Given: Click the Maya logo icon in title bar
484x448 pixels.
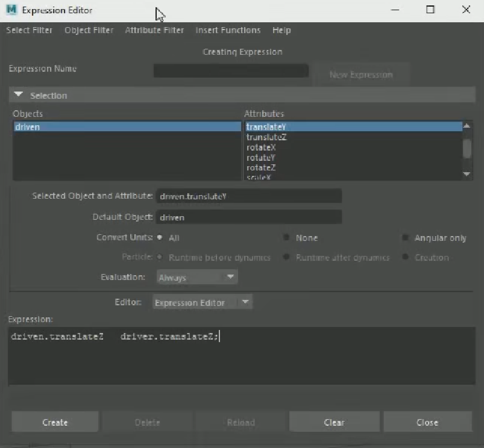Looking at the screenshot, I should (x=11, y=10).
